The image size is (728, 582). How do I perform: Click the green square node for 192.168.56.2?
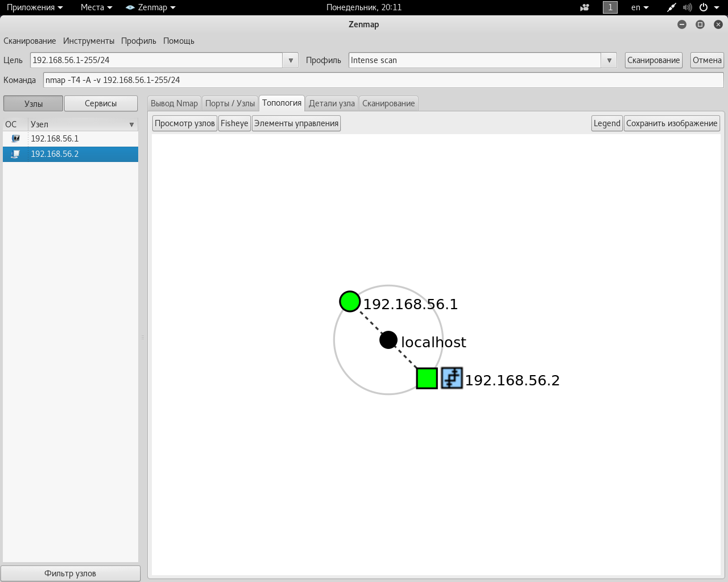[427, 378]
